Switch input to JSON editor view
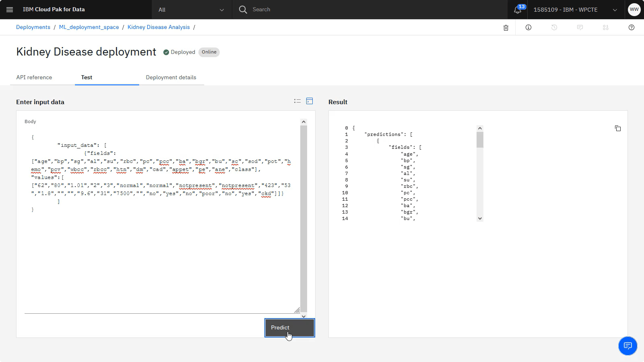 (x=310, y=101)
